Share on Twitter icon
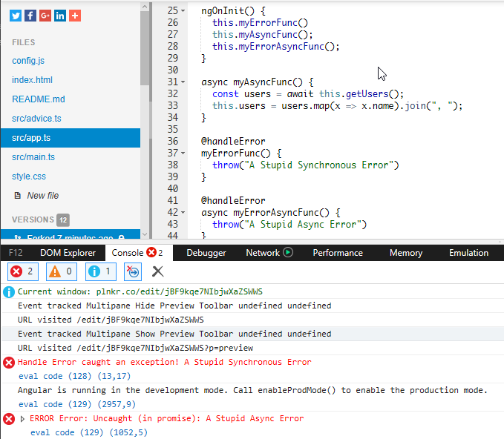 coord(16,16)
